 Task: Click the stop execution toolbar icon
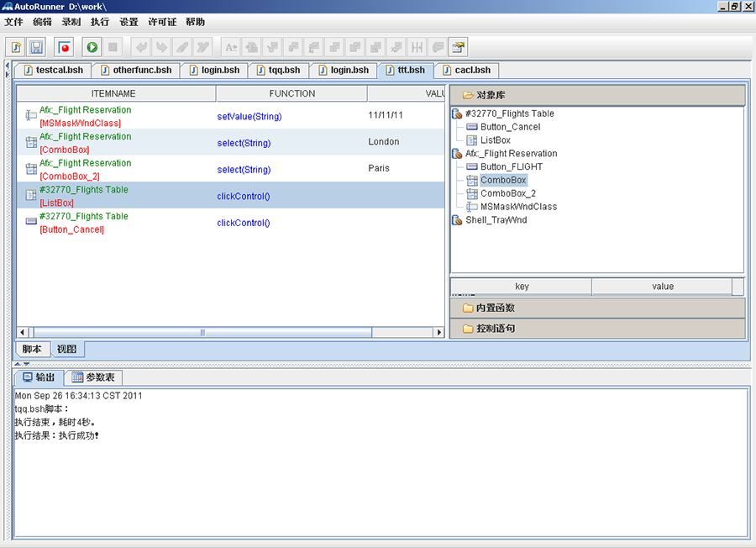click(112, 47)
